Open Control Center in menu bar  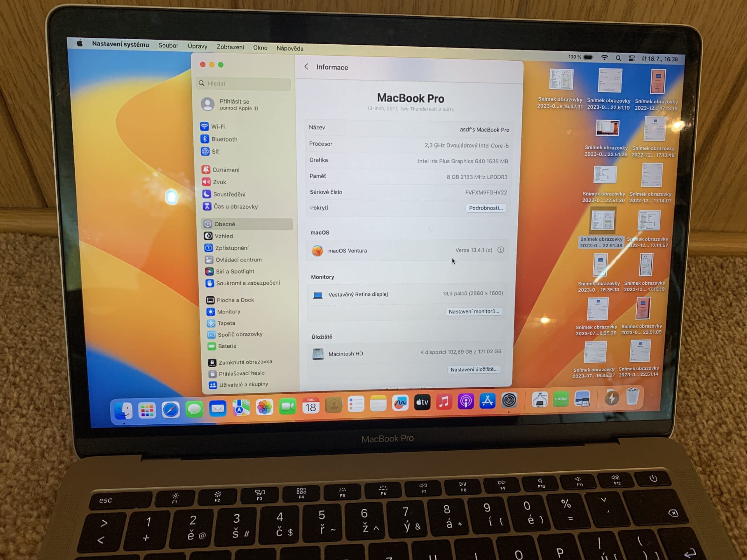click(631, 58)
